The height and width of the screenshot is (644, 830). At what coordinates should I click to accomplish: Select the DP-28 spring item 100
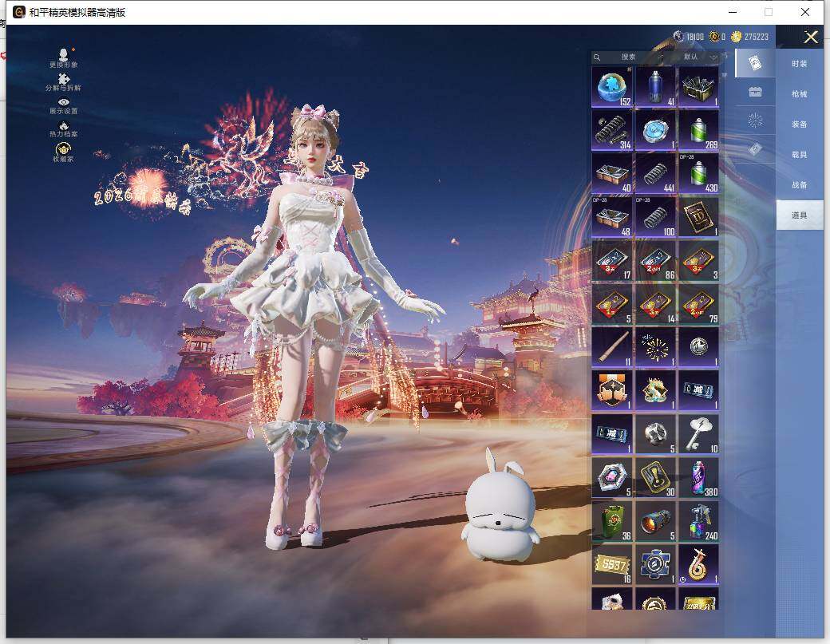pyautogui.click(x=655, y=217)
